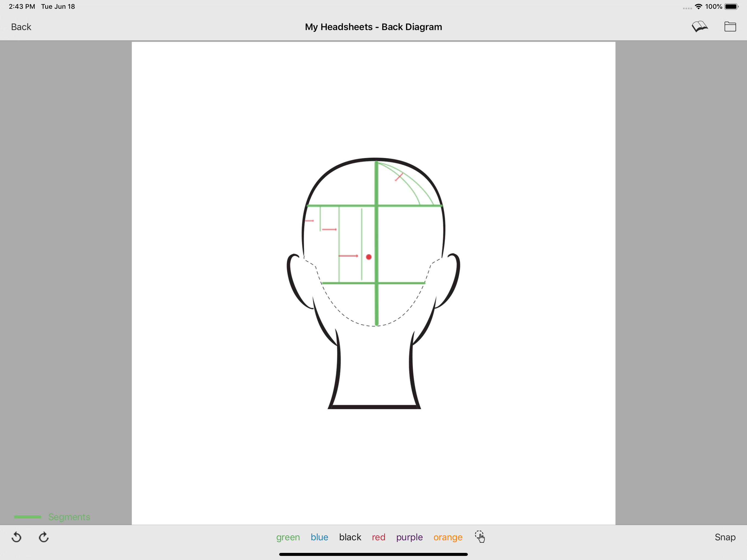Choose the orange drawing color
Screen dimensions: 747x560
(448, 537)
